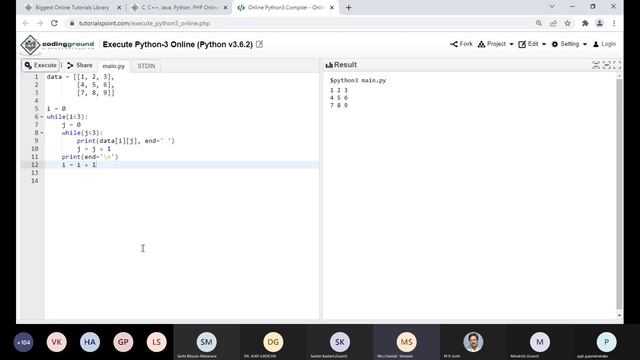Open the Edit dropdown menu
Screen dimensions: 640x360
pos(532,44)
